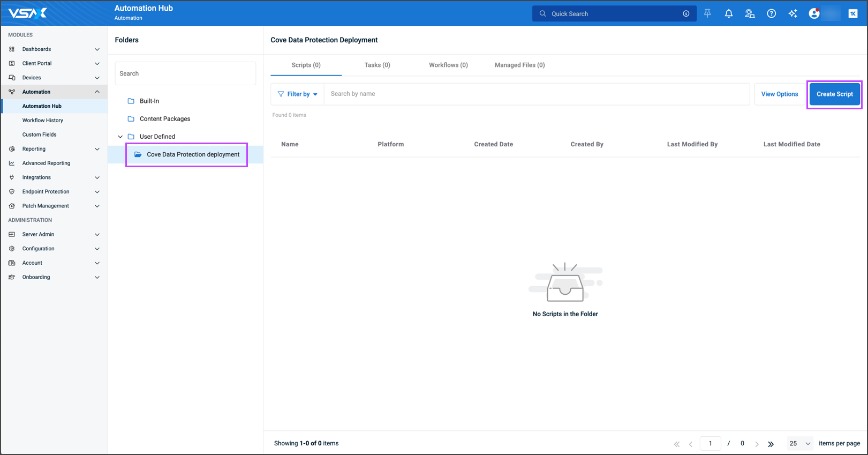Open the items per page dropdown
Image resolution: width=868 pixels, height=455 pixels.
tap(800, 444)
